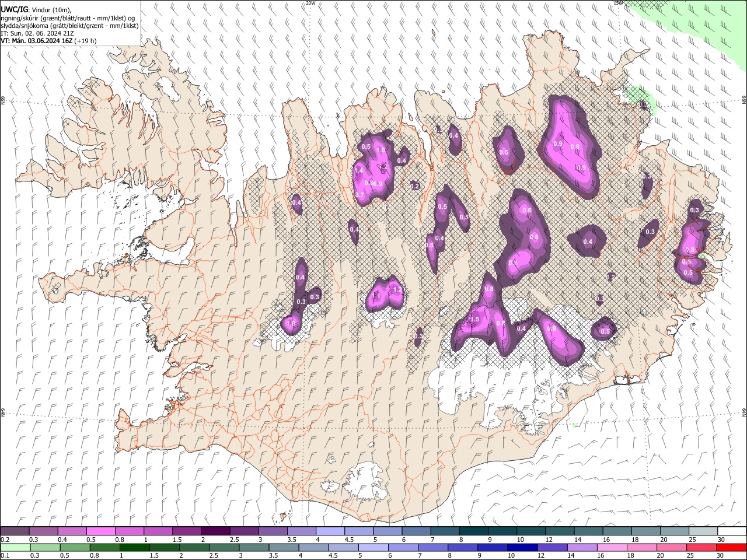The image size is (747, 560).
Task: Click the 0.1 label in the rain scale
Action: pos(4,556)
